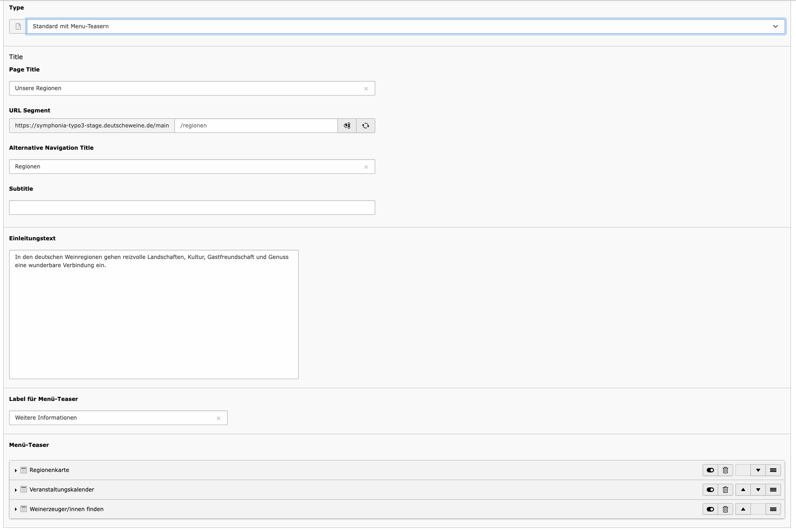Move Regionenkarte teaser down
The image size is (796, 532).
pyautogui.click(x=758, y=470)
